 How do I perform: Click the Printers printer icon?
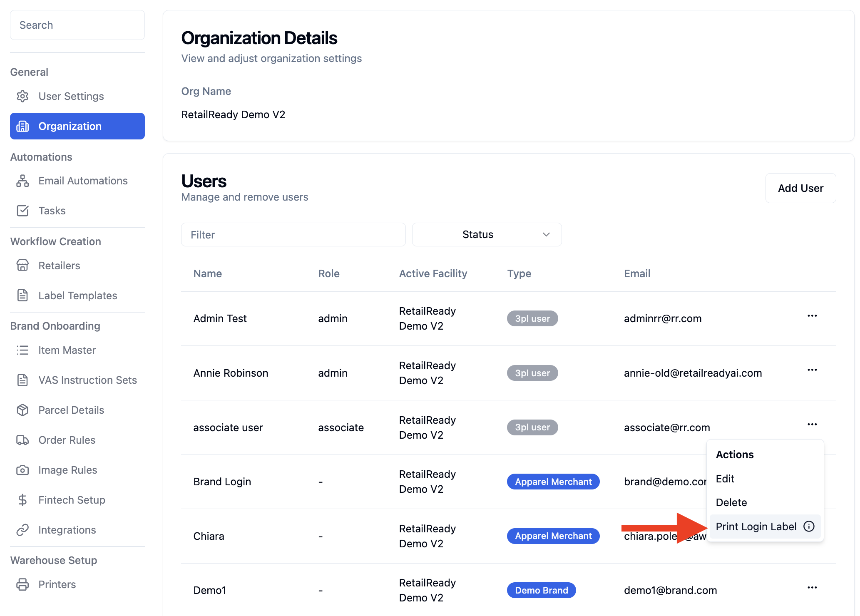22,584
